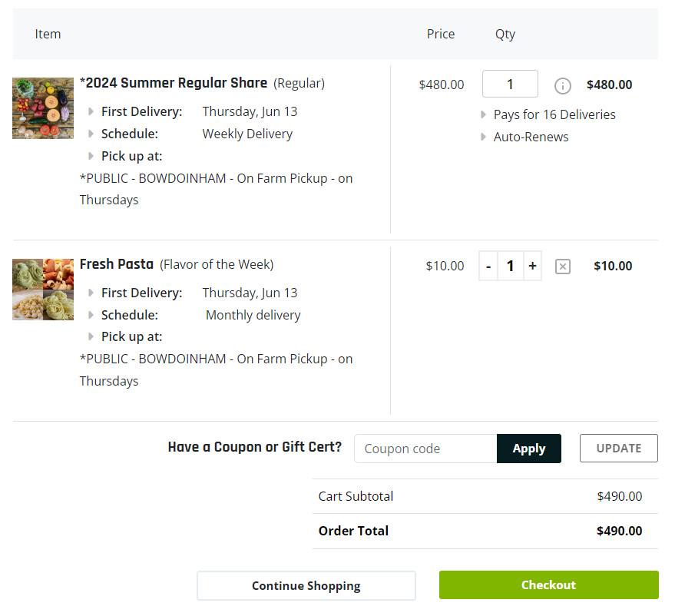Screen dimensions: 675x616
Task: Decrease Fresh Pasta quantity with minus button
Action: (488, 267)
